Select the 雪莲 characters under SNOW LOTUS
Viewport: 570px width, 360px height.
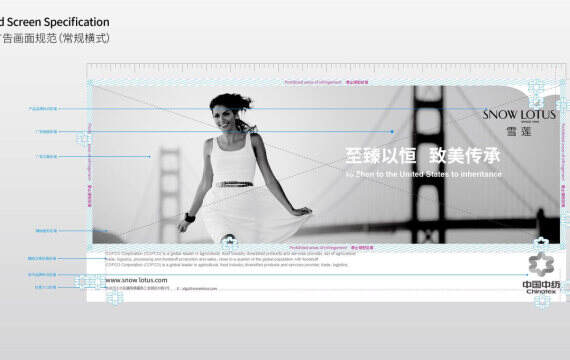(519, 131)
